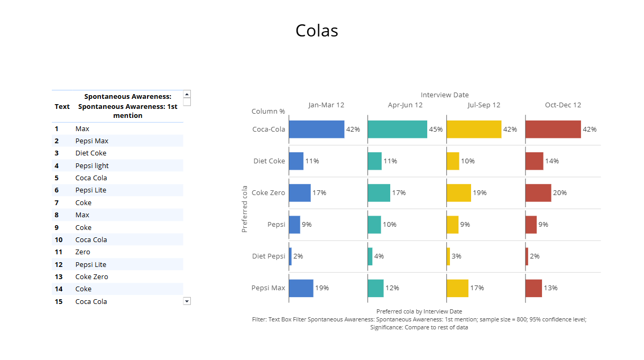
Task: Click the Jan-Mar 12 column label
Action: 326,105
